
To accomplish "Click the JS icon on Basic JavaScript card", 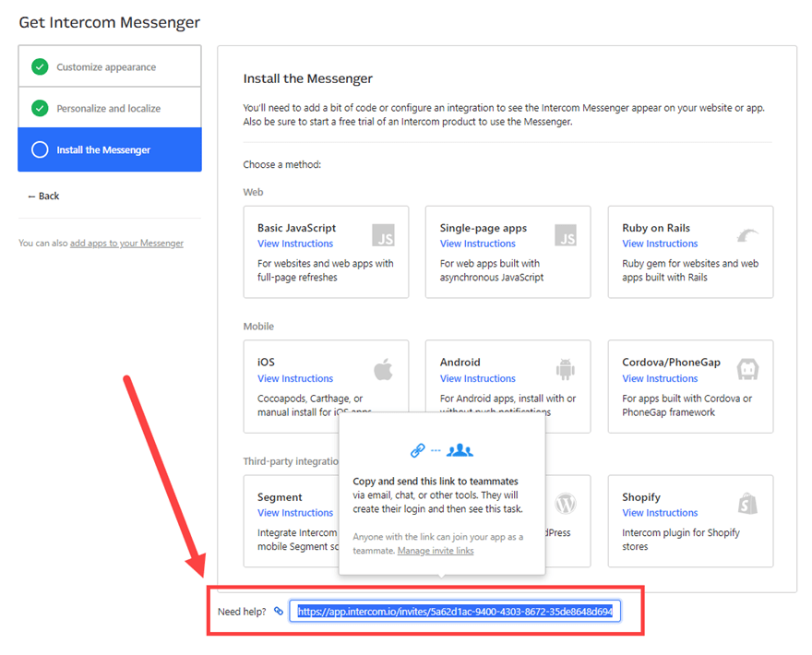I will [x=383, y=236].
